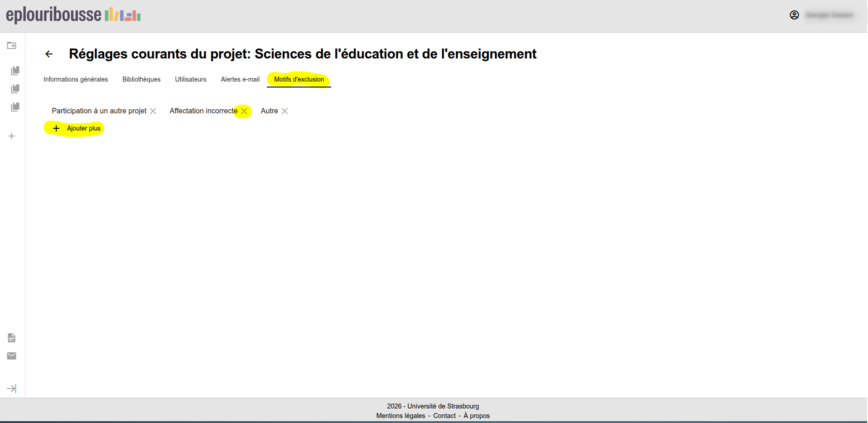The width and height of the screenshot is (868, 423).
Task: Click the envelope mail icon in the sidebar
Action: 12,356
